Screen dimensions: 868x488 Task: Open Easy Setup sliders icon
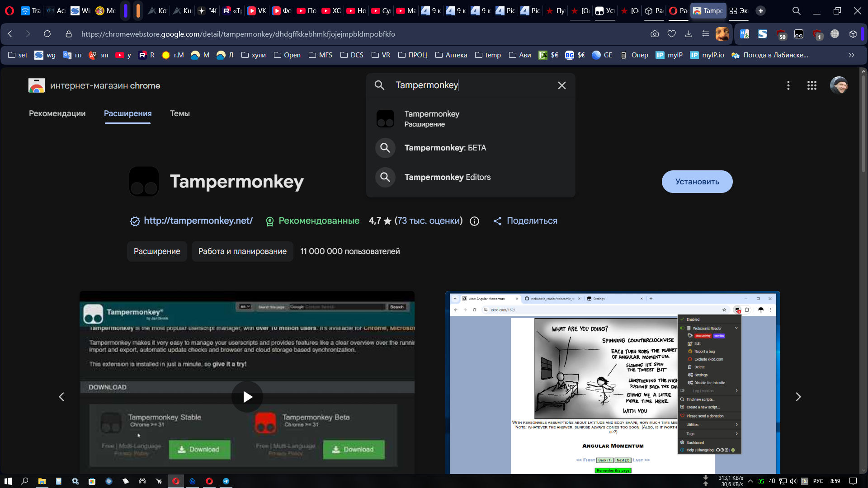pyautogui.click(x=705, y=34)
